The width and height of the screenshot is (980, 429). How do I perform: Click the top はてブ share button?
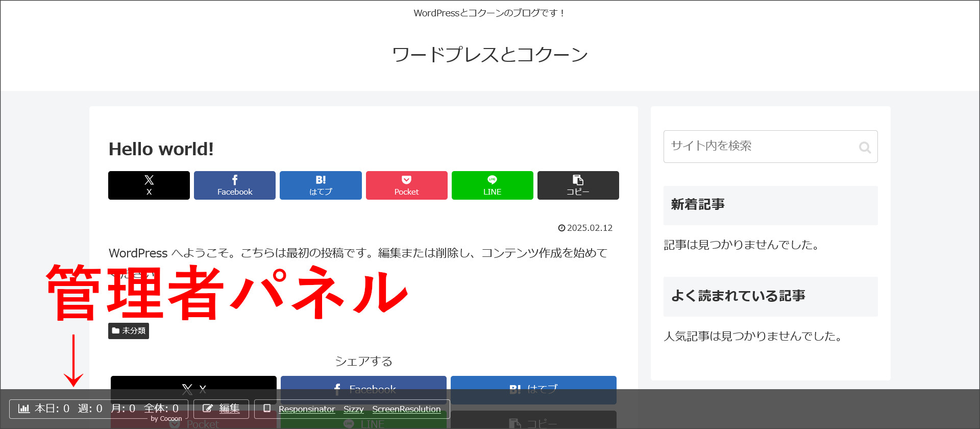coord(321,185)
